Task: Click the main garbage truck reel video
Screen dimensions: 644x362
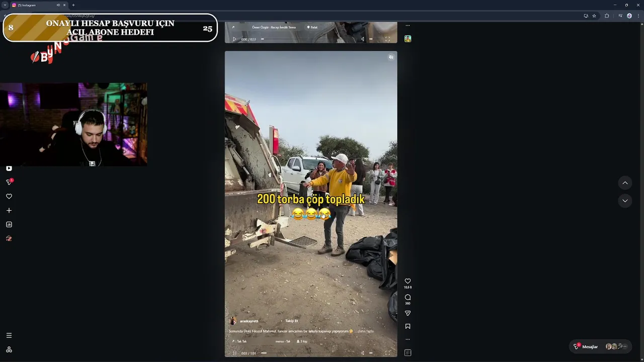Action: pyautogui.click(x=311, y=204)
